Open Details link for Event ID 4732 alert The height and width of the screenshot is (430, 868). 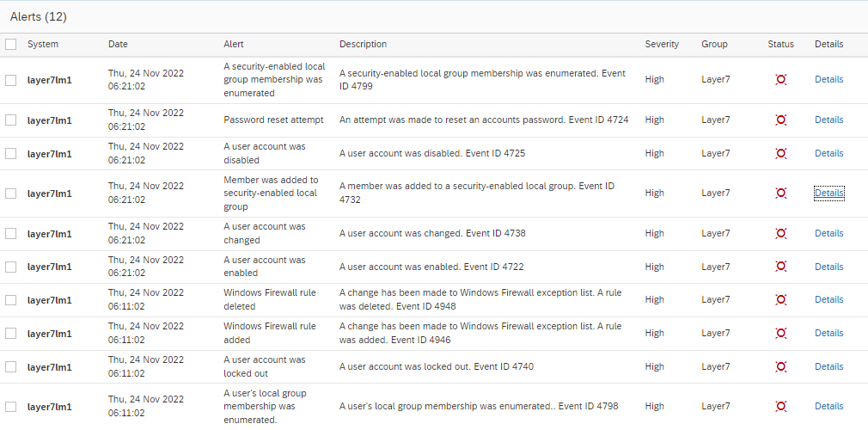[828, 193]
